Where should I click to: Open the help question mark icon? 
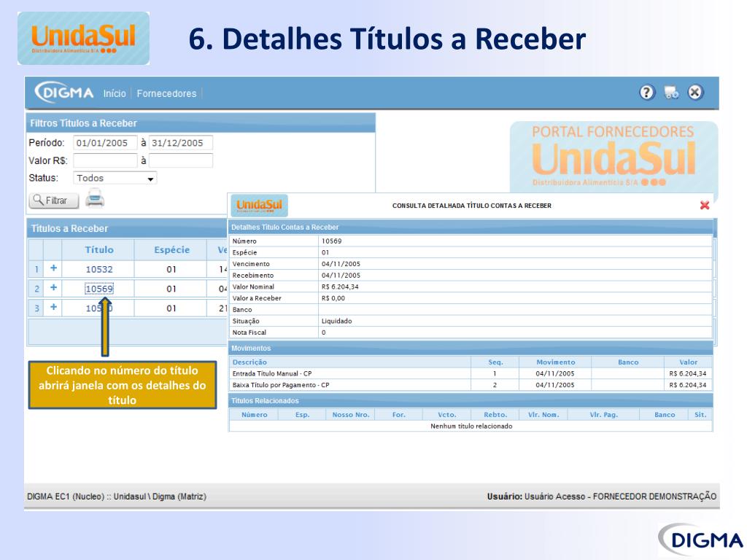click(646, 92)
